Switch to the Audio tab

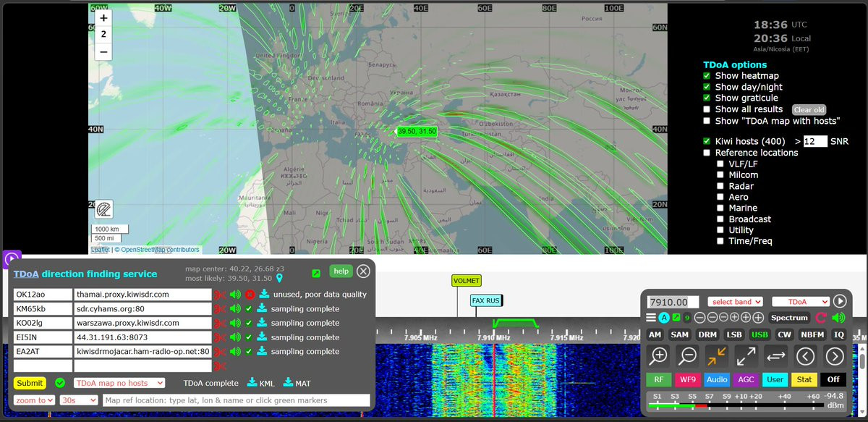click(717, 379)
